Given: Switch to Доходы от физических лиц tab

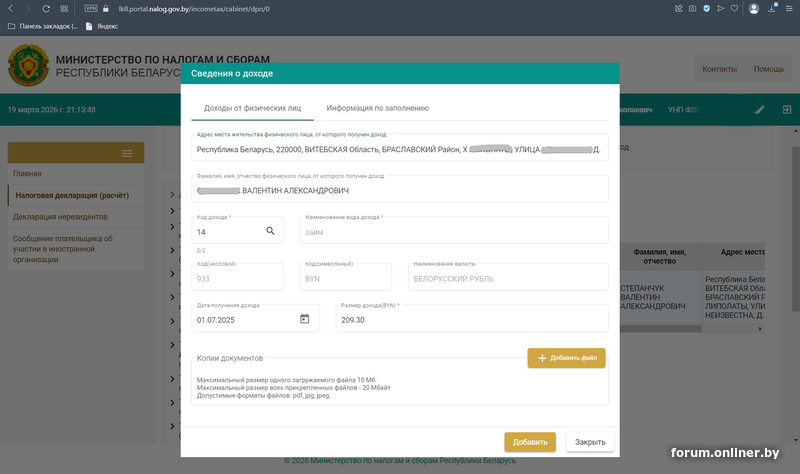Looking at the screenshot, I should pos(253,108).
